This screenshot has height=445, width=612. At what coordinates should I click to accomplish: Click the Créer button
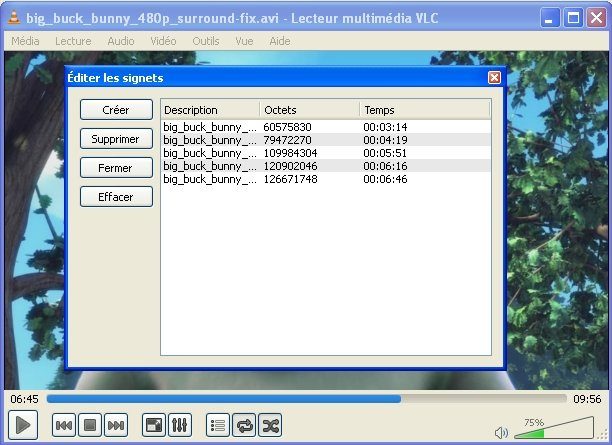[x=116, y=110]
